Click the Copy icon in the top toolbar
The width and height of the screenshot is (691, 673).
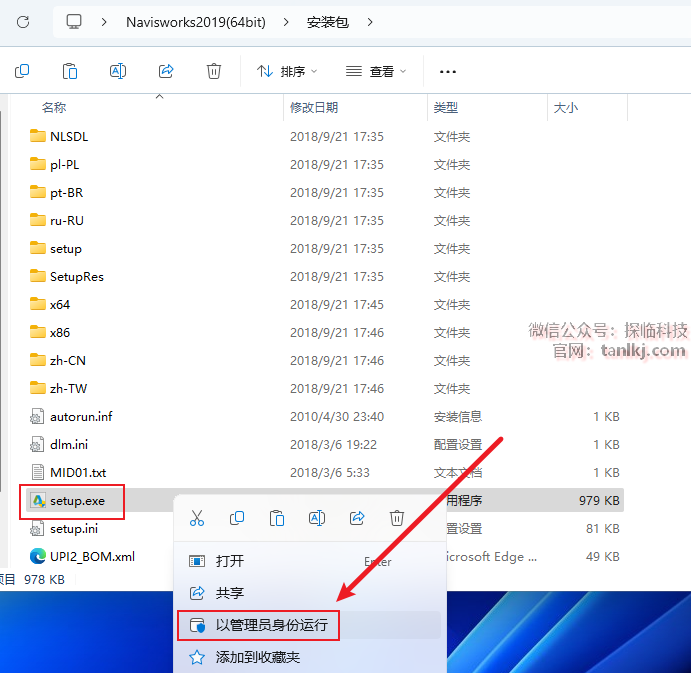(x=22, y=71)
